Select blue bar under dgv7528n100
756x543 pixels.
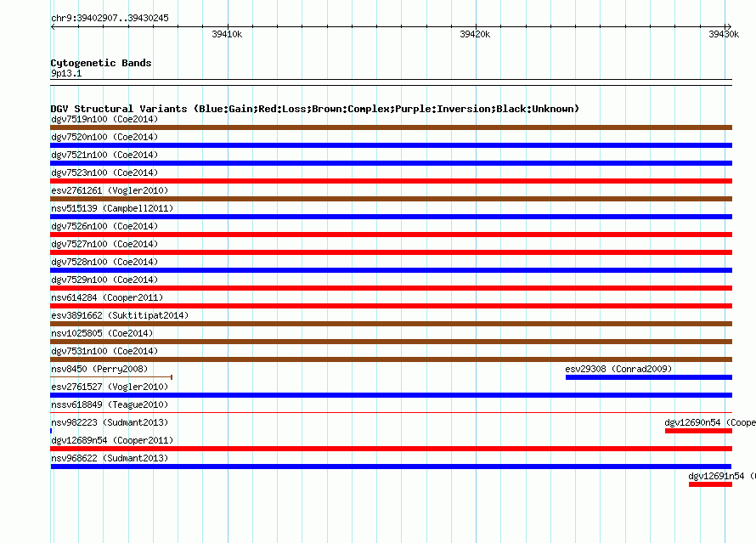pyautogui.click(x=391, y=270)
